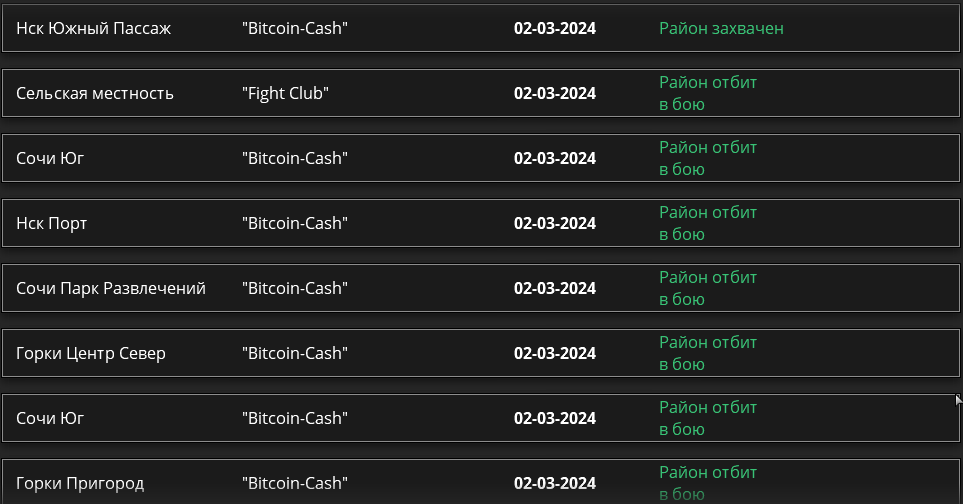Select the Район отбит status for Горки Центр Север

(708, 354)
